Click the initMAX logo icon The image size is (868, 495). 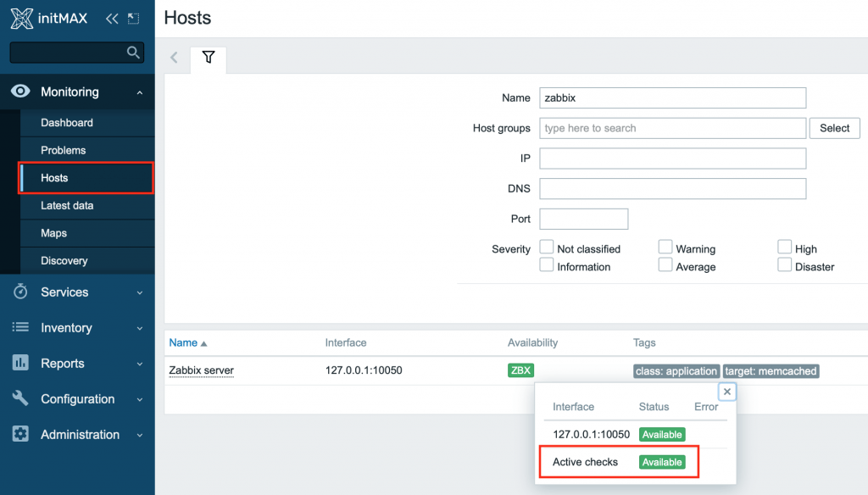tap(23, 18)
